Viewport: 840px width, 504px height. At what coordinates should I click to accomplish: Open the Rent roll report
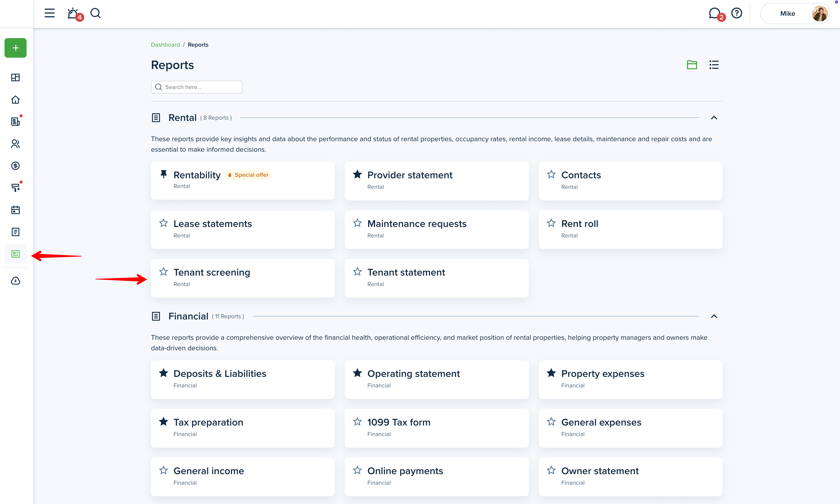[631, 230]
